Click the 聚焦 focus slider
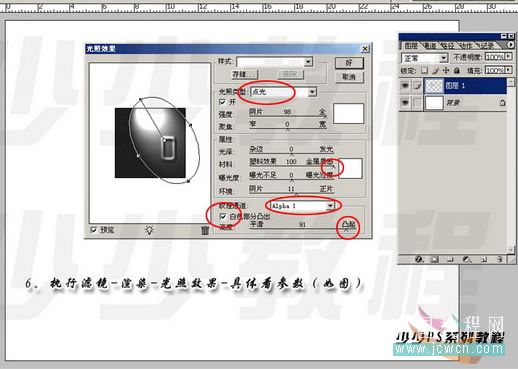This screenshot has width=518, height=369. coord(288,129)
